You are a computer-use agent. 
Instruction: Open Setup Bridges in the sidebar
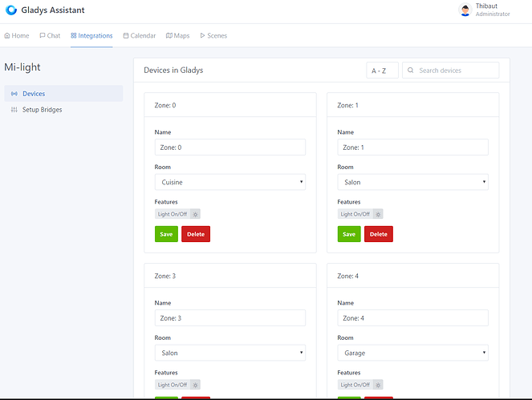(x=63, y=110)
